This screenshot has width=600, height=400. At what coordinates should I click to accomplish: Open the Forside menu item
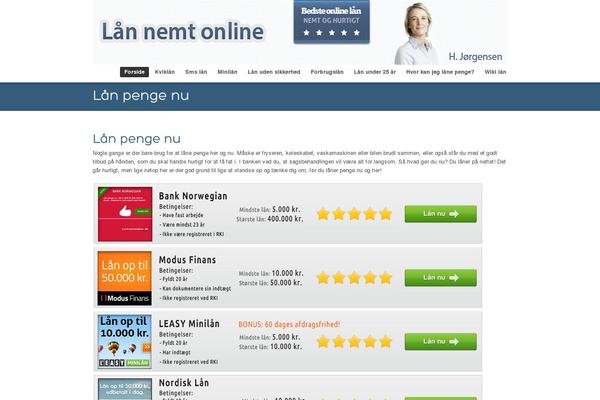[x=134, y=72]
